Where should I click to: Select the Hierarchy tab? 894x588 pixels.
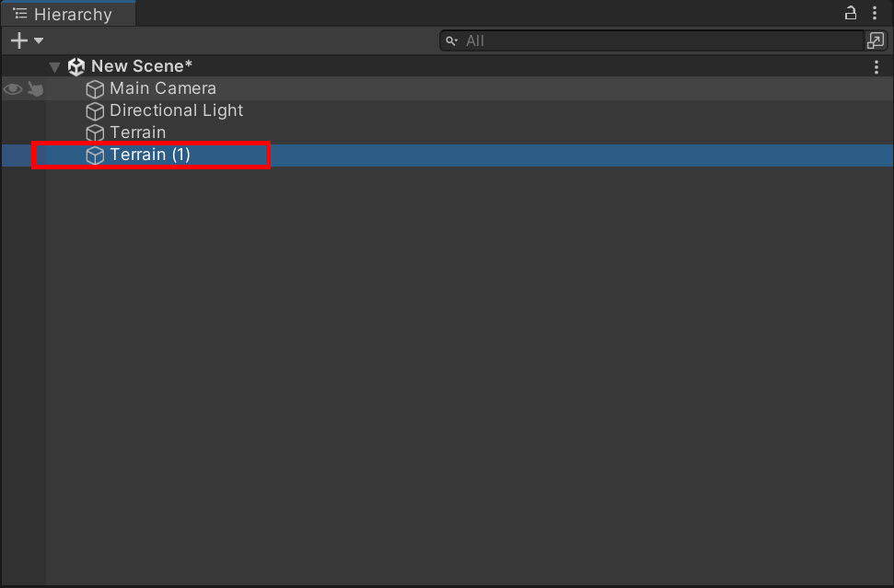pyautogui.click(x=68, y=14)
